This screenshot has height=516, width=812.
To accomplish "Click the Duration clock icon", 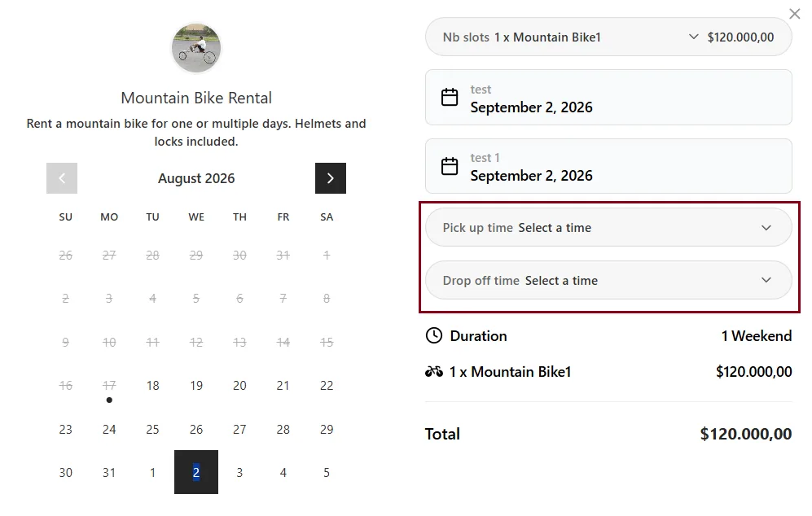I will [x=434, y=335].
